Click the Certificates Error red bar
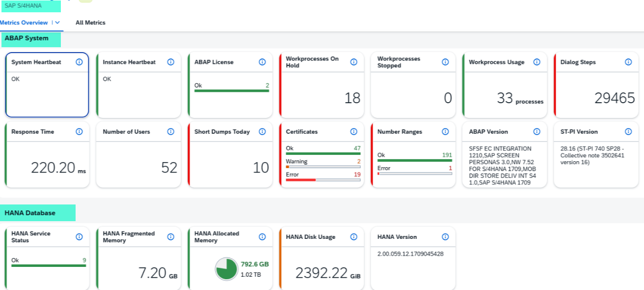This screenshot has height=290, width=644. coord(300,180)
